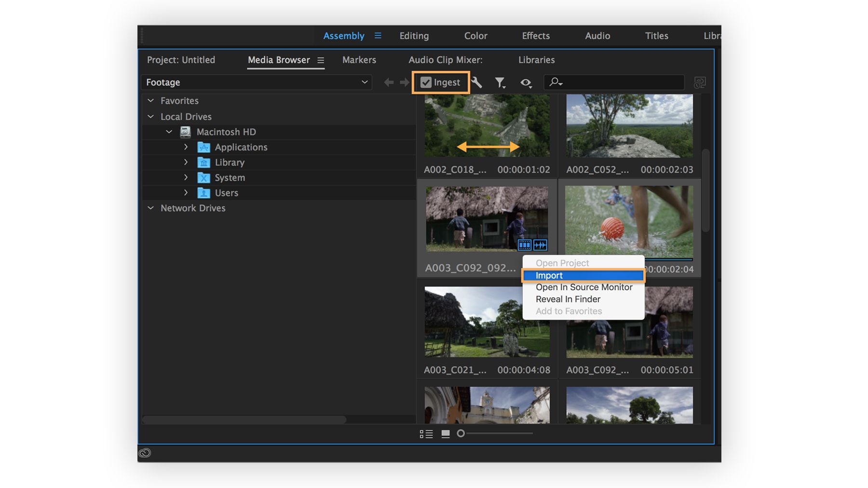Open the search magnifier dropdown in search field

point(556,82)
